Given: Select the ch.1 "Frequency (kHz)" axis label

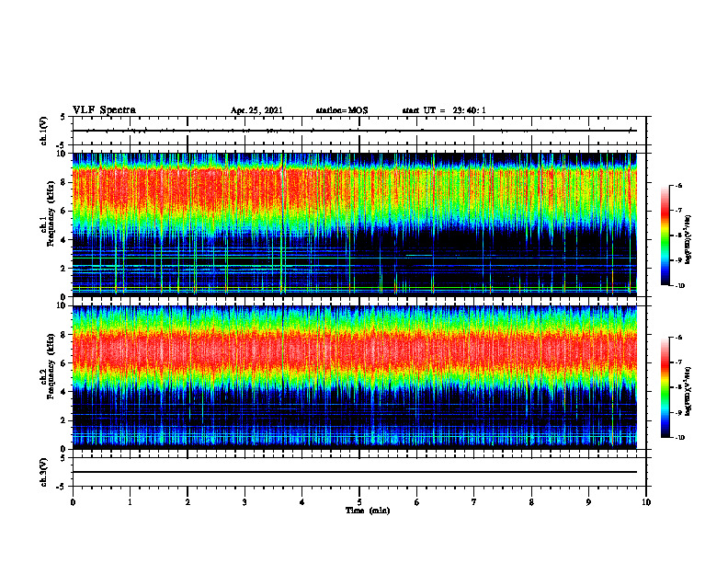Looking at the screenshot, I should click(x=51, y=214).
